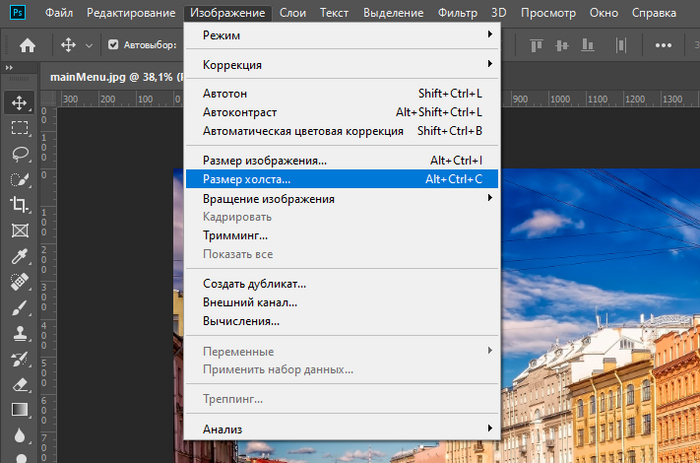Select the Clone Stamp tool
The width and height of the screenshot is (700, 463).
point(19,332)
